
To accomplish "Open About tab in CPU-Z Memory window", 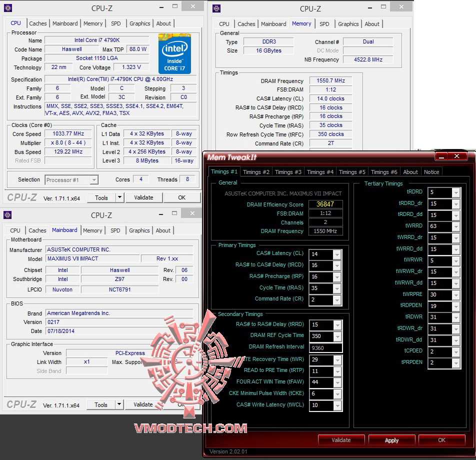I will pos(372,24).
